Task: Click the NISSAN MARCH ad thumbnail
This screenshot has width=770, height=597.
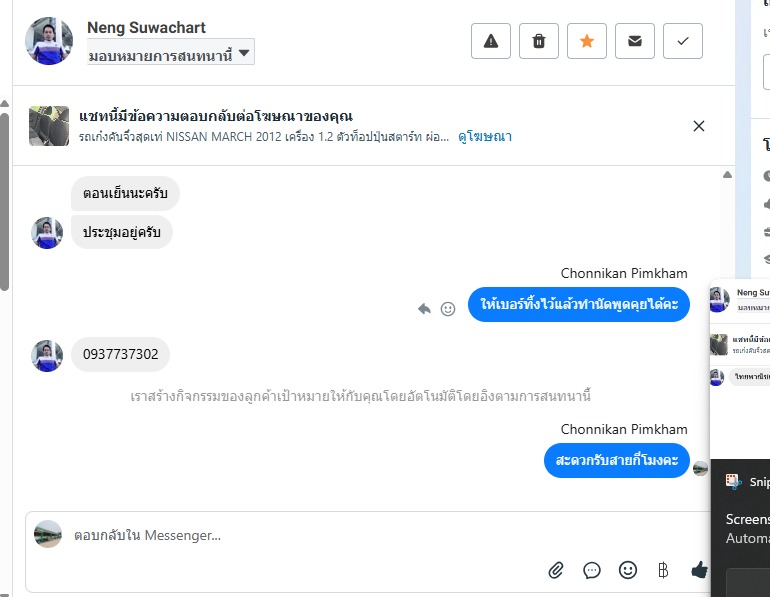Action: coord(48,126)
